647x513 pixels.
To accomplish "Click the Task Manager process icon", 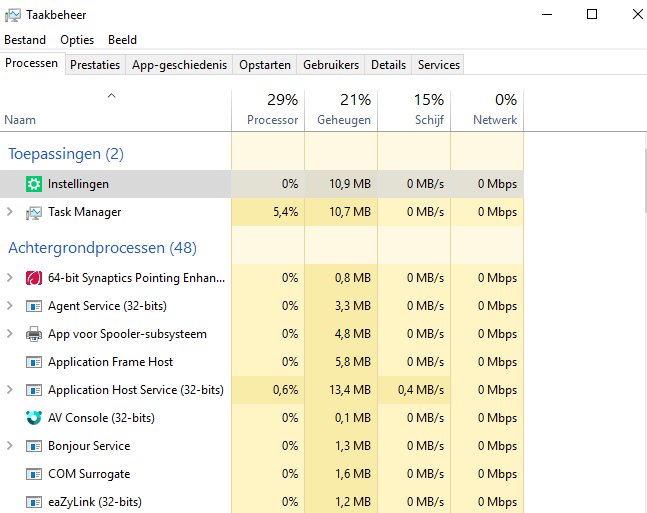I will pyautogui.click(x=34, y=213).
